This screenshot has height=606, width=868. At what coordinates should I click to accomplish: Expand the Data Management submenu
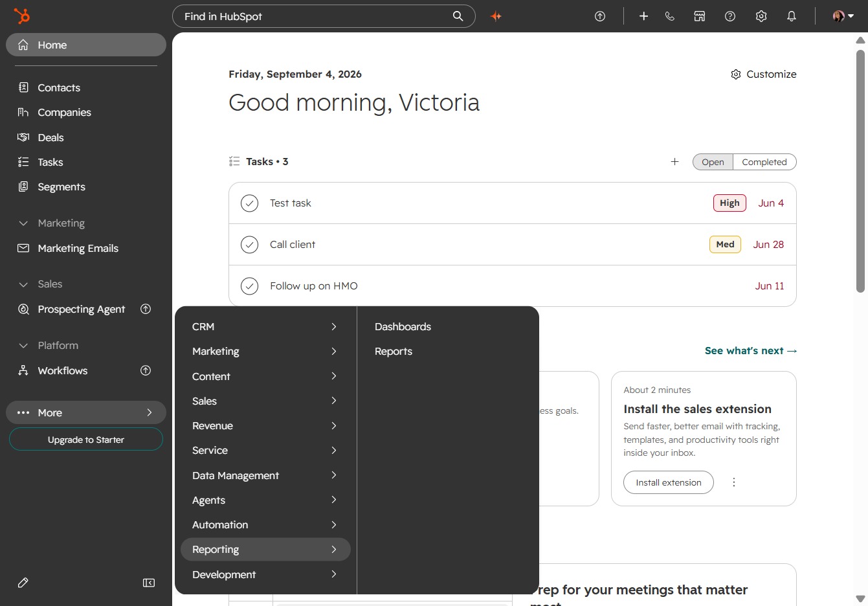click(x=265, y=475)
